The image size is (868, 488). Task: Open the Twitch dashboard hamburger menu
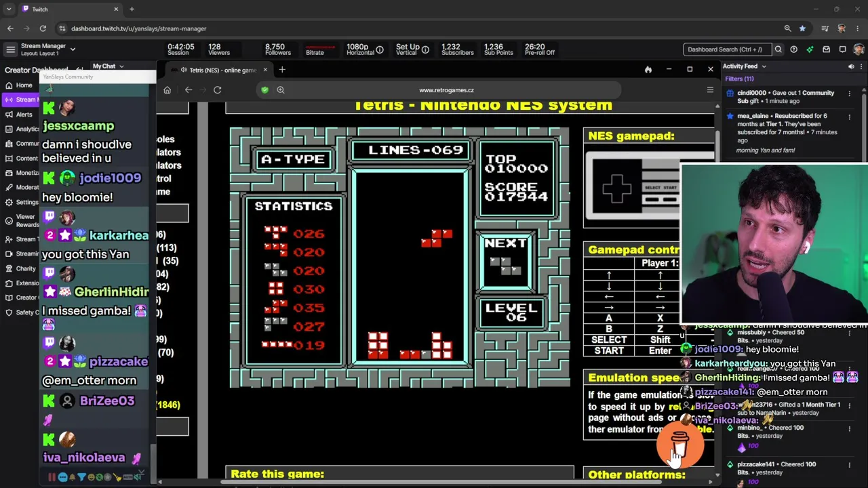click(x=10, y=49)
